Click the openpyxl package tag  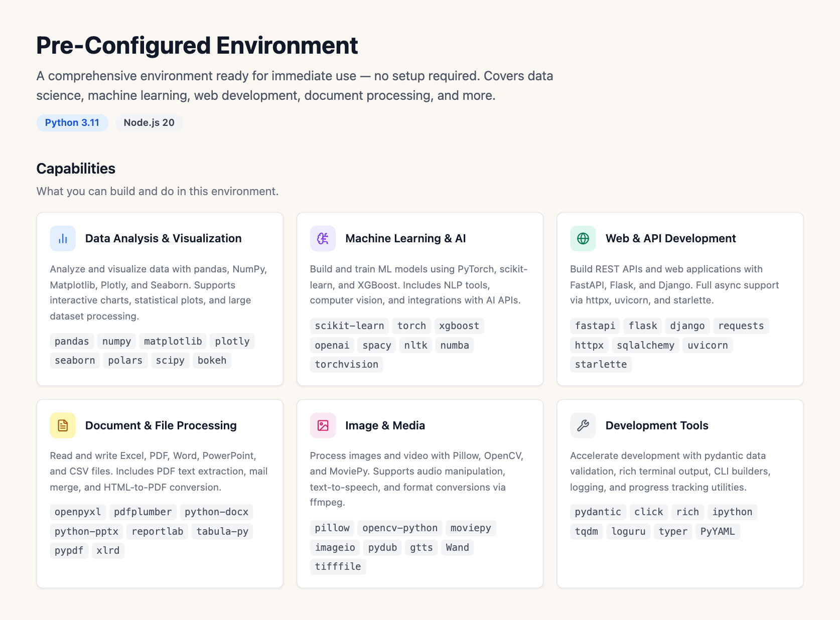[x=78, y=512]
